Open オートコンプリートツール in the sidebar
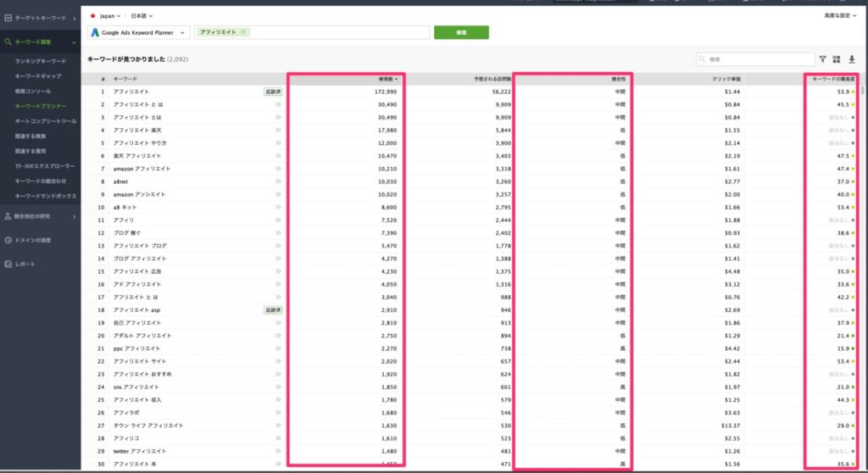Screen dimensions: 868x473 [46, 121]
